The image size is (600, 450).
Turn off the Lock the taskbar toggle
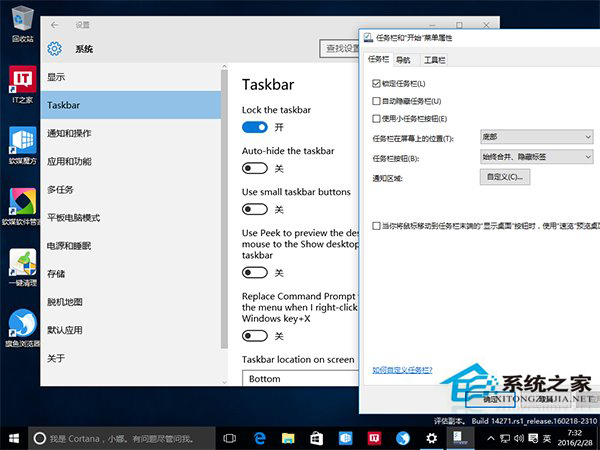click(255, 127)
